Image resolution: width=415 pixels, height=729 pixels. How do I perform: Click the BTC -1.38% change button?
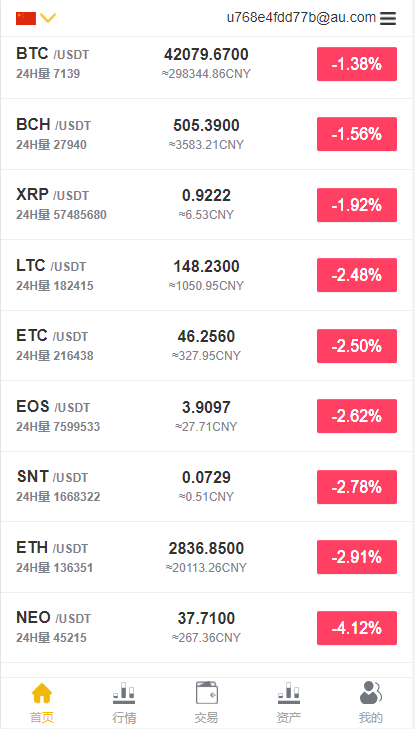(357, 64)
